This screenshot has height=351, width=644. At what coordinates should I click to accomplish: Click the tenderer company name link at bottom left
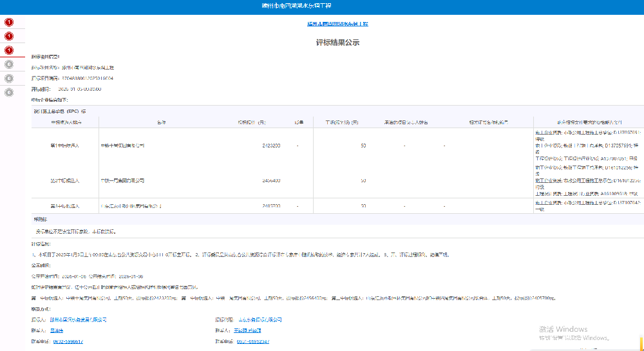78,319
